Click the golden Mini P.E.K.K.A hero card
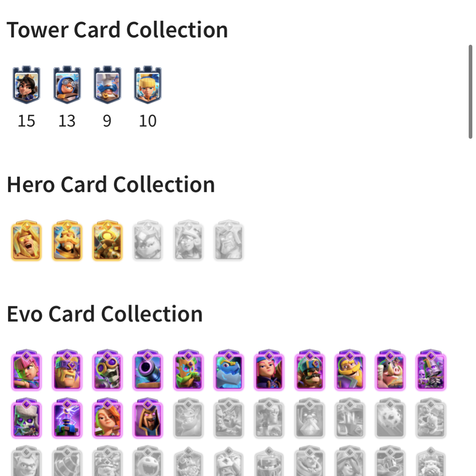 107,240
